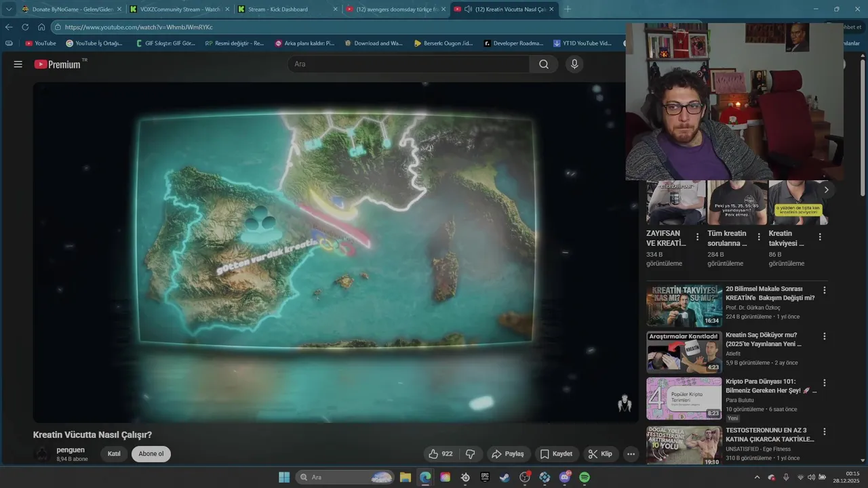Open SteelSeries app from taskbar
This screenshot has height=488, width=868.
[x=465, y=477]
